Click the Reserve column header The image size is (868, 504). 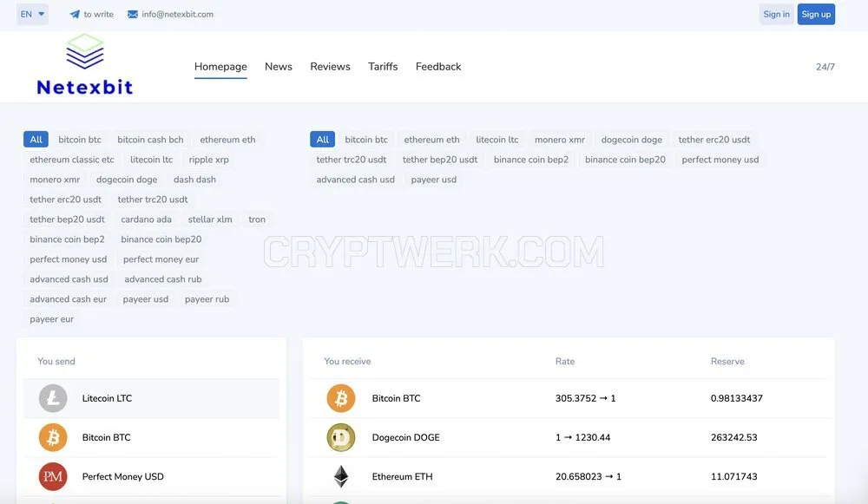tap(727, 361)
